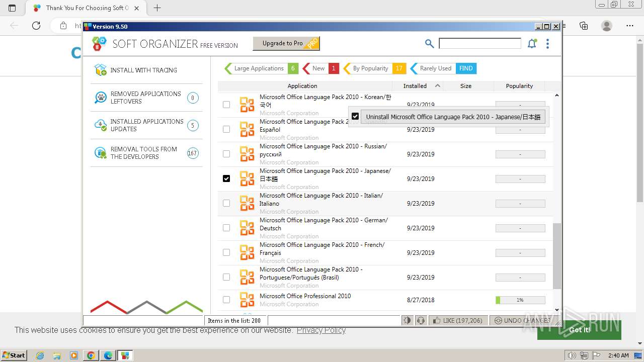644x362 pixels.
Task: Click the Office icon for Russian Language Pack
Action: [247, 154]
